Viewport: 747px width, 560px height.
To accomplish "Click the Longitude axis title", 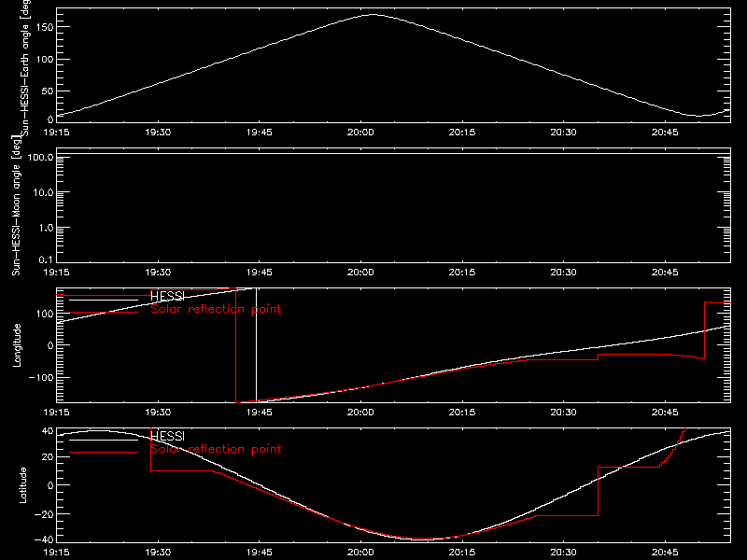I will 17,345.
